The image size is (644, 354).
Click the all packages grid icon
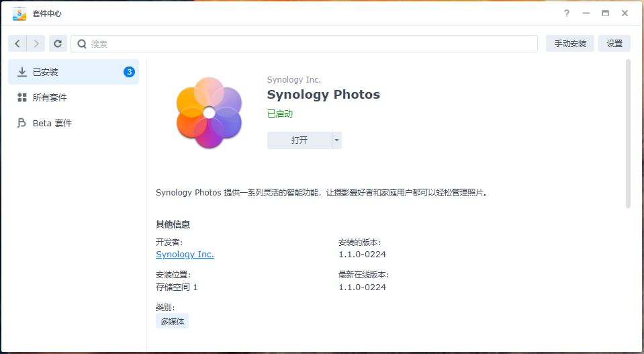21,97
